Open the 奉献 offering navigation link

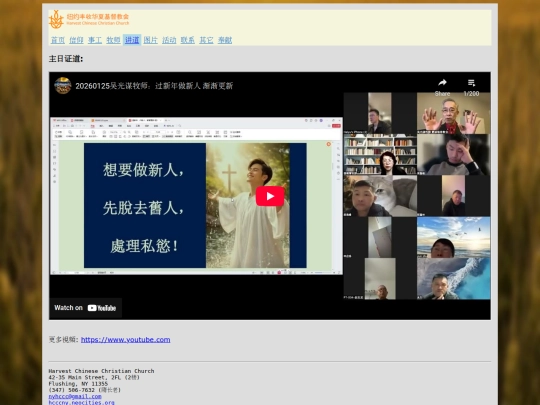(x=225, y=40)
